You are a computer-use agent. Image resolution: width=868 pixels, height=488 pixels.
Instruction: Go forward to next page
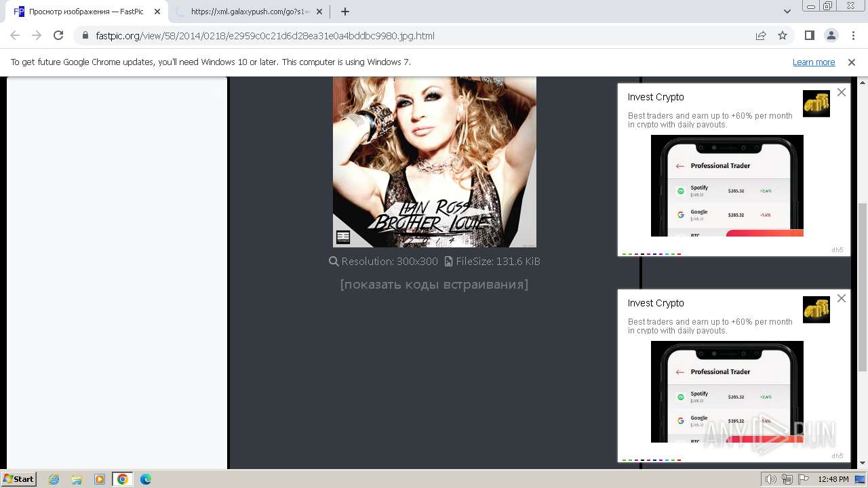[37, 36]
